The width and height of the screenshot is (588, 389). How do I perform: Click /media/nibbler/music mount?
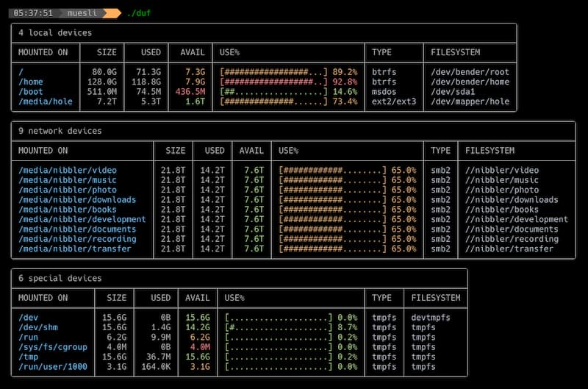coord(68,180)
